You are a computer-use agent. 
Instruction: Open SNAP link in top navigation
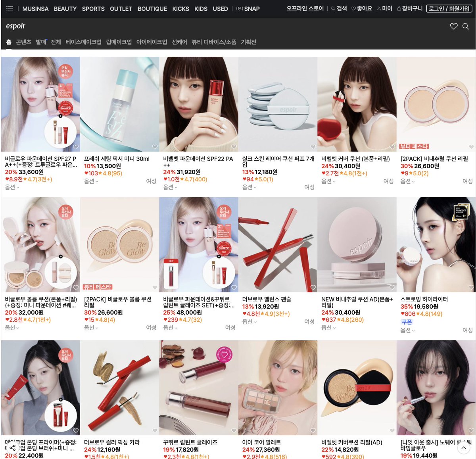248,9
